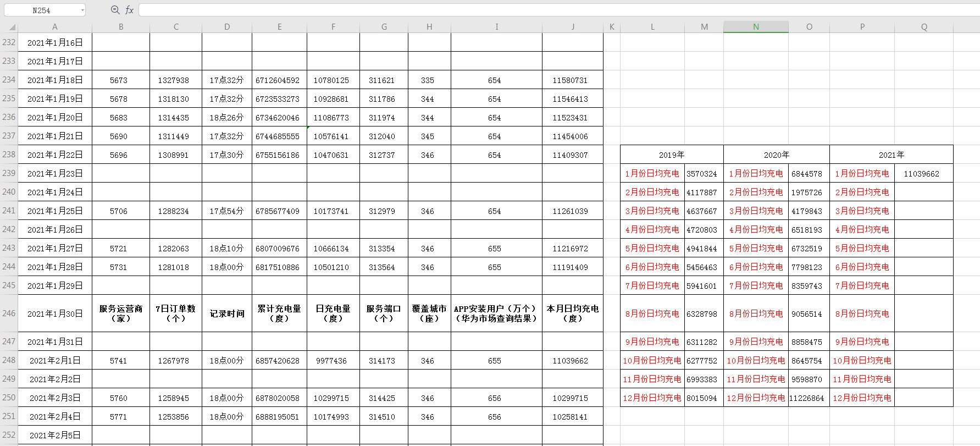Click 2020 label 10月份日均充电
The image size is (980, 446).
(756, 360)
